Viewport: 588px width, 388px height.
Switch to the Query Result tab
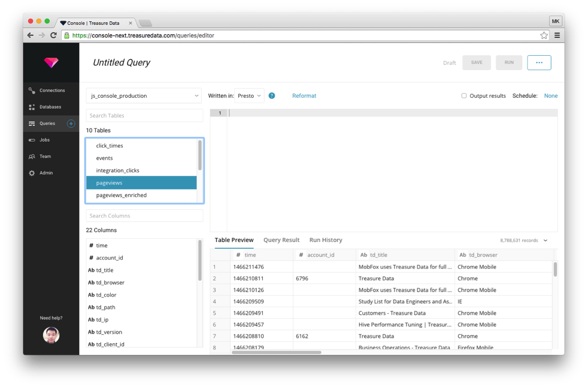point(281,240)
